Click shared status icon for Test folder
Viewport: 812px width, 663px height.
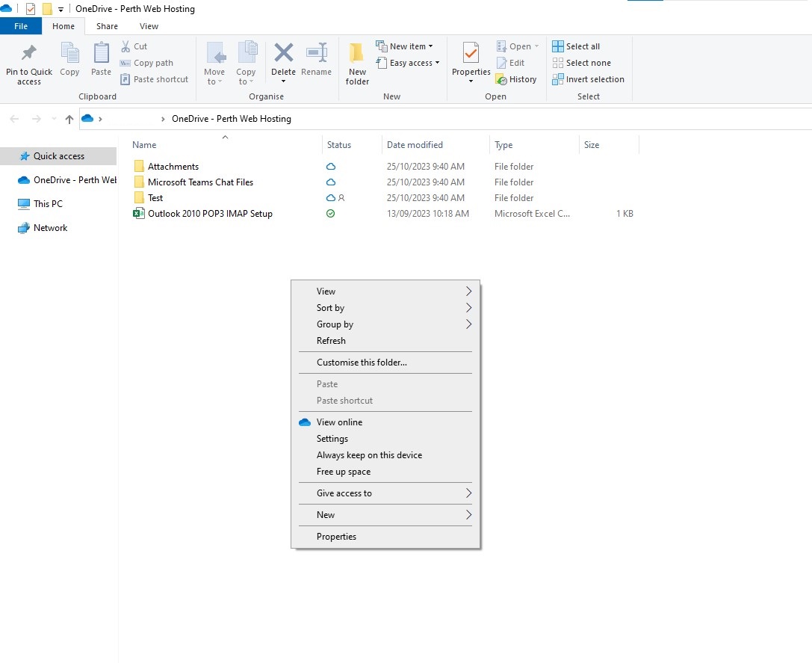click(x=341, y=197)
